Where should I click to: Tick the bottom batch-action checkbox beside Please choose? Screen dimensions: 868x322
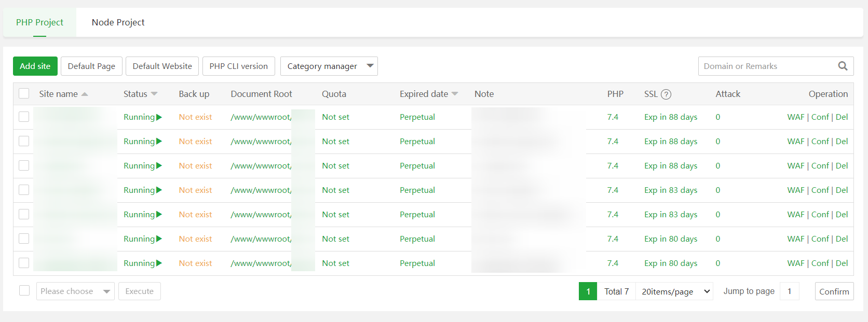[x=24, y=290]
